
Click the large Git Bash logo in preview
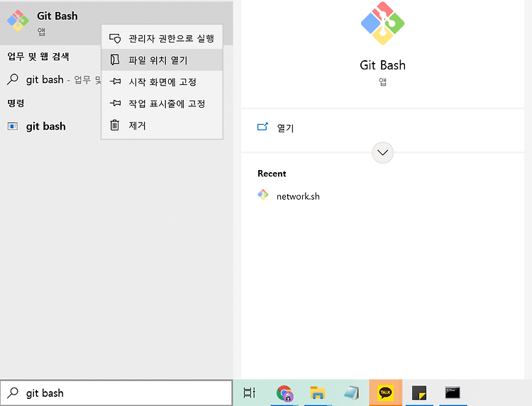point(383,23)
